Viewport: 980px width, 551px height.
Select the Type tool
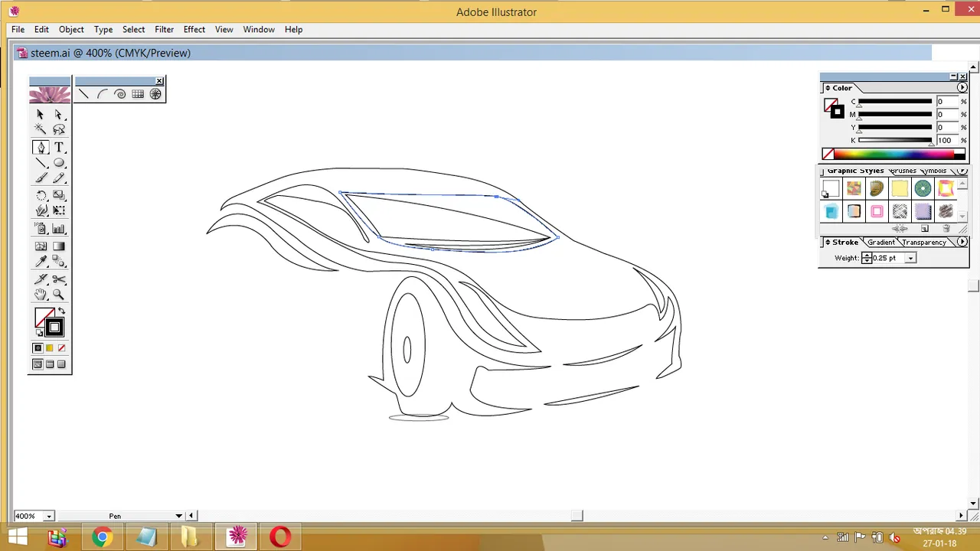click(x=59, y=147)
